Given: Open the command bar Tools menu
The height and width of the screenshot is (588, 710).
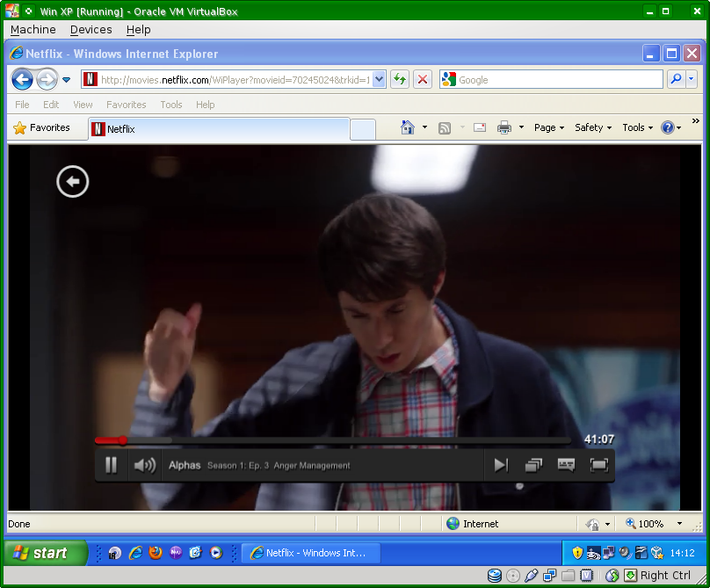Looking at the screenshot, I should (x=638, y=127).
